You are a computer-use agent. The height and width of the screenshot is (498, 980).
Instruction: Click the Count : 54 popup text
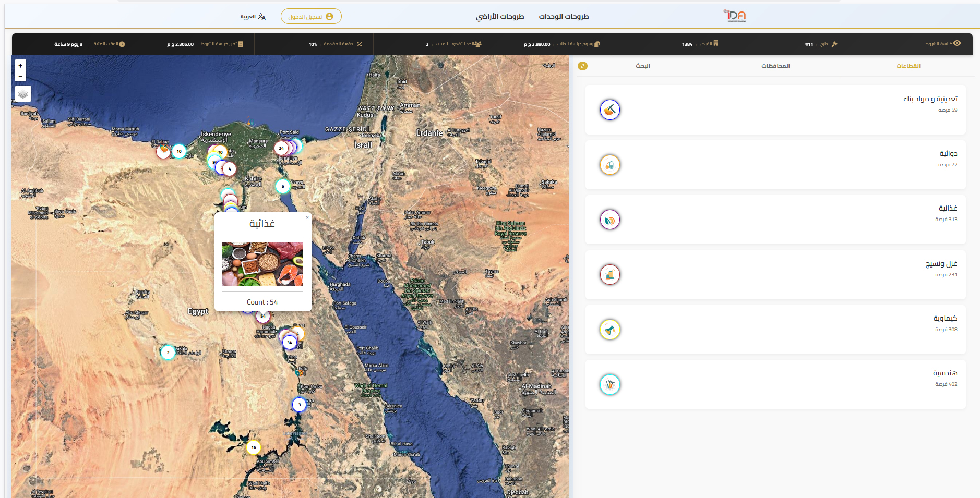(x=262, y=302)
